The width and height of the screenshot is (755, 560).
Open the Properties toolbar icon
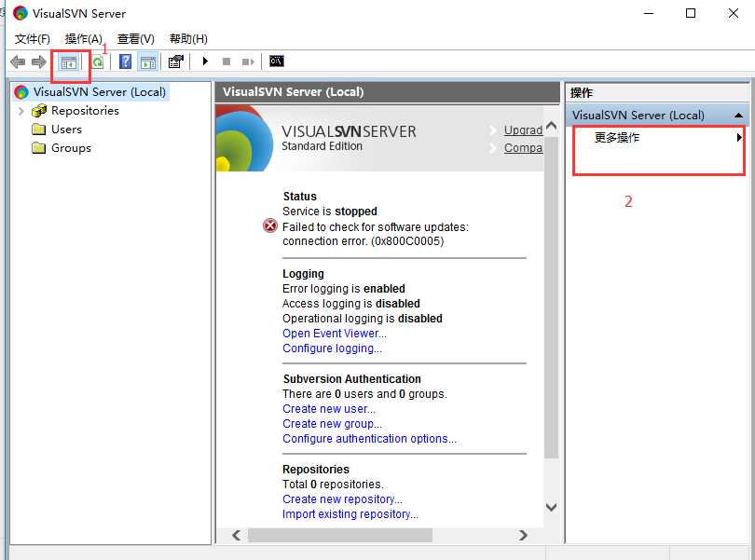point(176,61)
